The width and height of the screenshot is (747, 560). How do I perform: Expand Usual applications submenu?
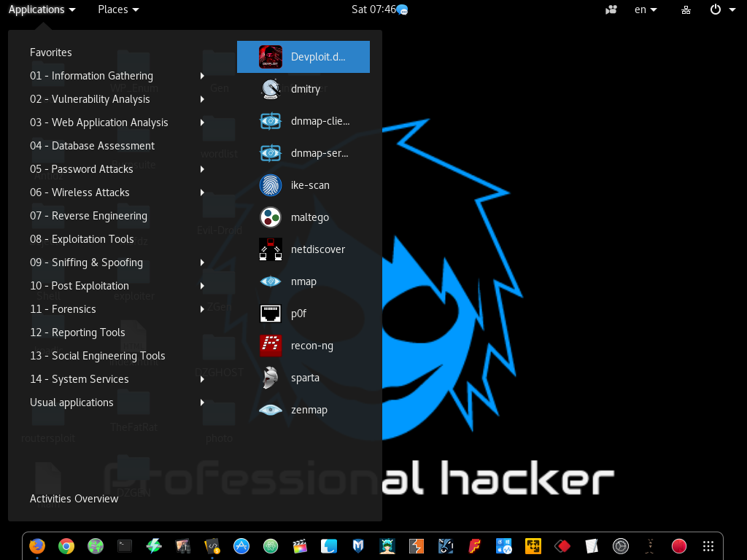click(x=203, y=402)
